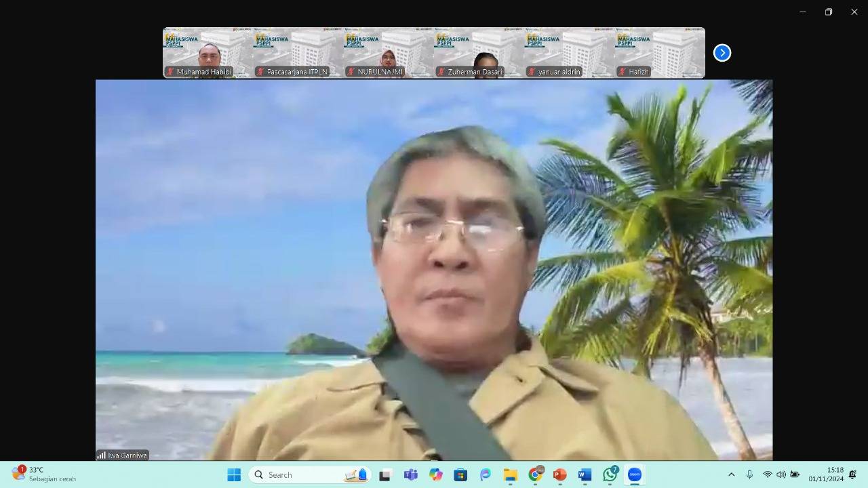Viewport: 868px width, 488px height.
Task: Open File Explorer in the taskbar
Action: point(510,474)
